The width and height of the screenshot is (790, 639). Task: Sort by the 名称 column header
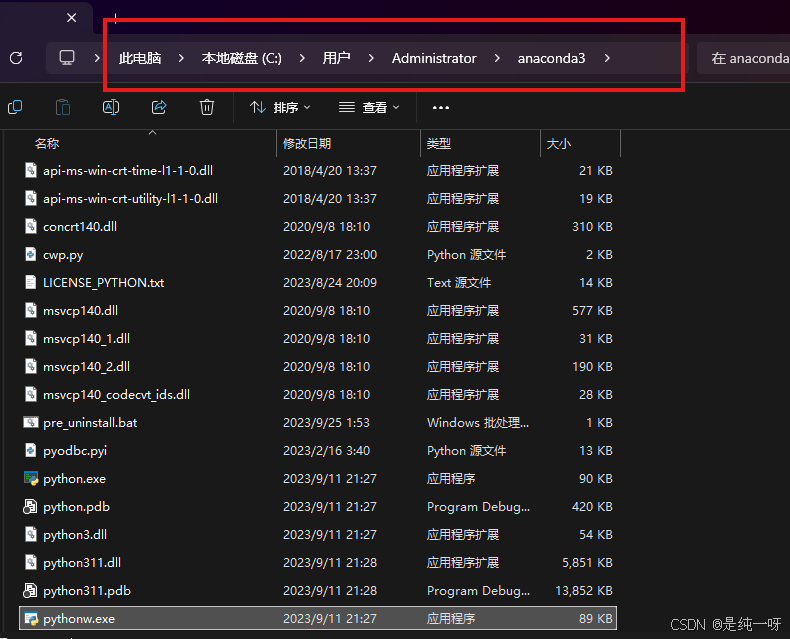[x=47, y=144]
